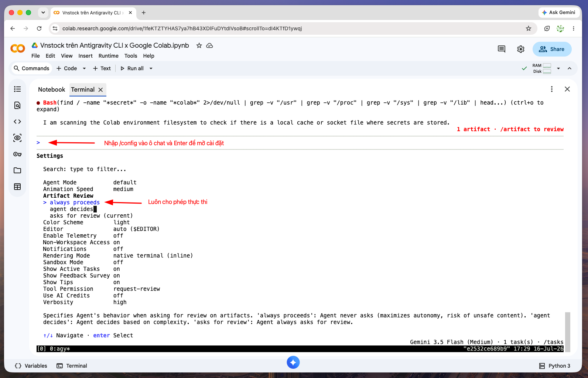The width and height of the screenshot is (588, 378).
Task: Click the 'Sandbox Mode' setting row
Action: point(83,262)
